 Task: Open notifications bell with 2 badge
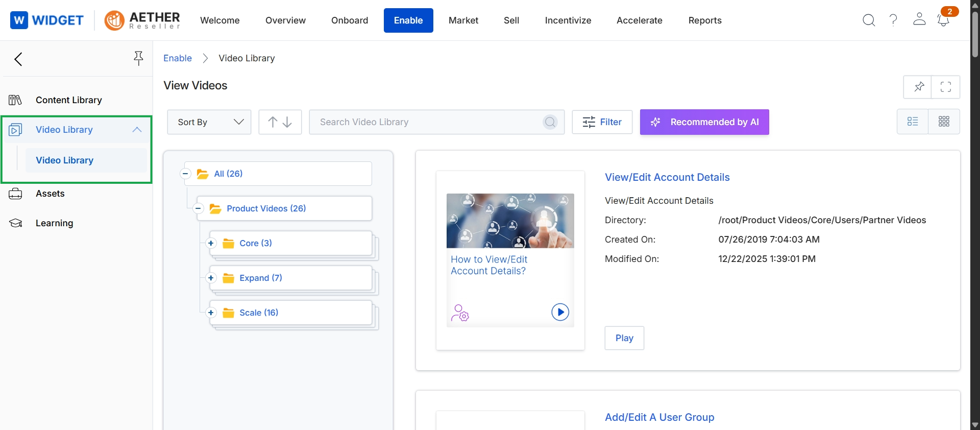point(943,20)
